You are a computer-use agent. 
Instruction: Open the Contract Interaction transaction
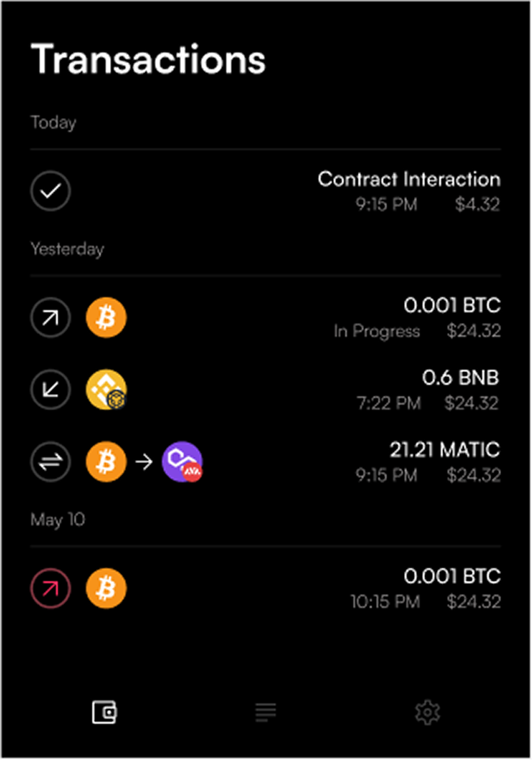coord(266,191)
